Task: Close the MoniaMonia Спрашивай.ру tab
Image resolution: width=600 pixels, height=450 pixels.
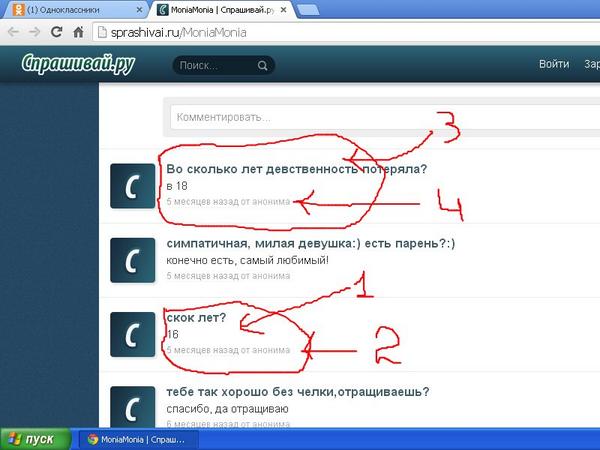Action: 284,10
